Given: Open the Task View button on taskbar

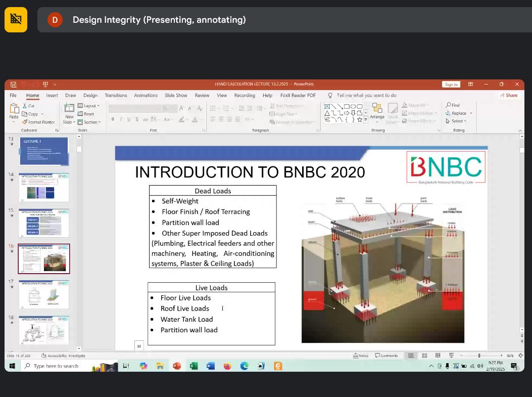Looking at the screenshot, I should pos(126,366).
